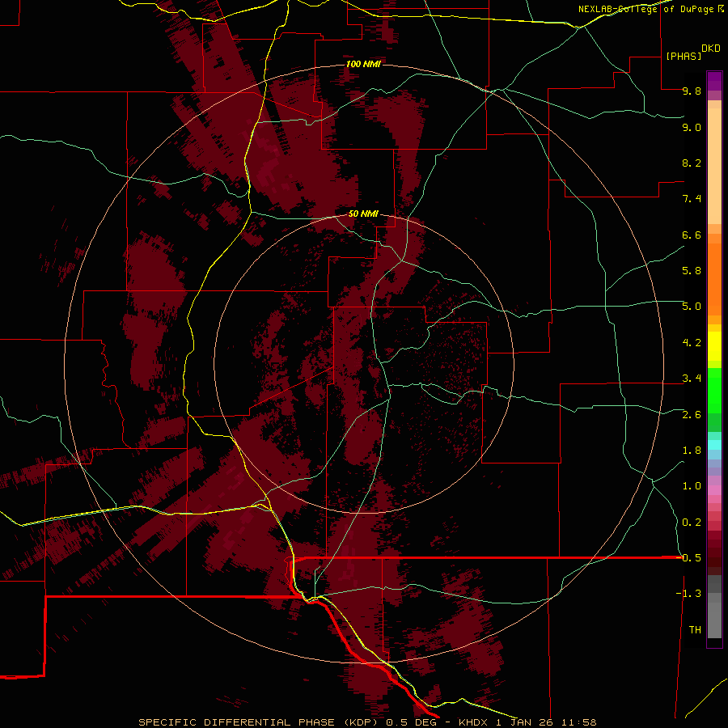Click the "[PHAS]" legend unit label
Screen dimensions: 728x728
684,56
